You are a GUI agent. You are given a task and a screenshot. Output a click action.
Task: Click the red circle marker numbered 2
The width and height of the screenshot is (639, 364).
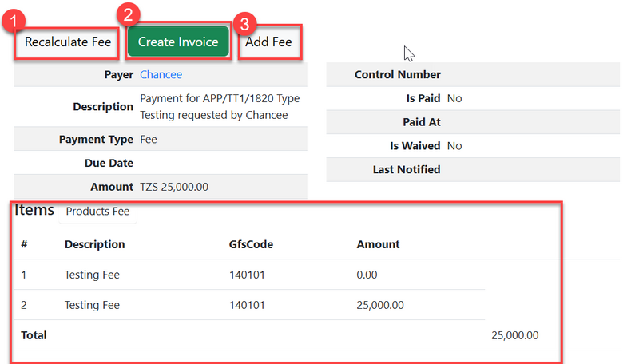[128, 14]
